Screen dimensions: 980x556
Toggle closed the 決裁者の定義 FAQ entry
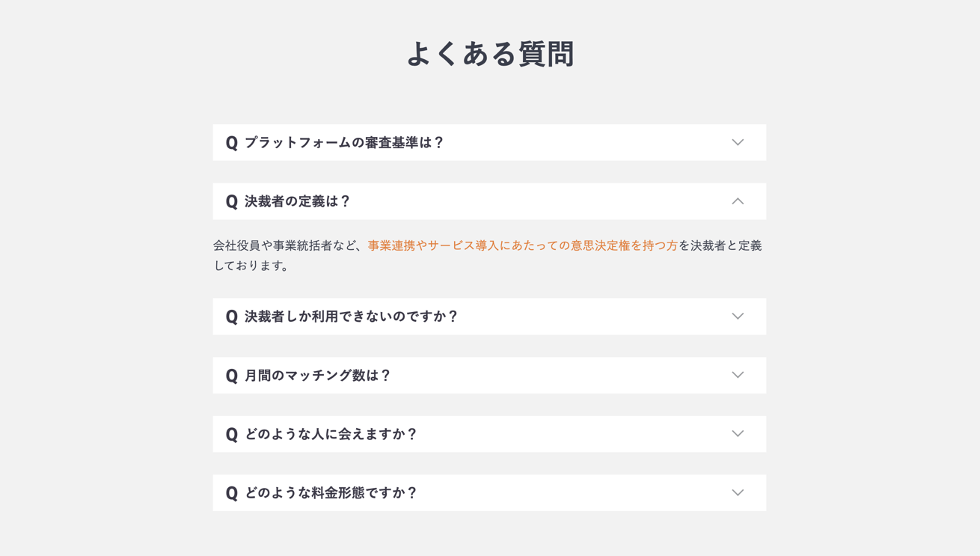click(x=489, y=201)
